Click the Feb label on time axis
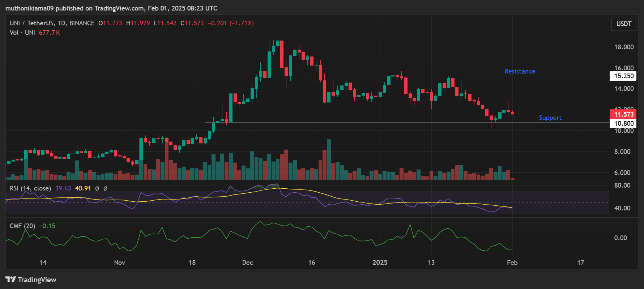Viewport: 644px width, 289px height. (x=512, y=263)
